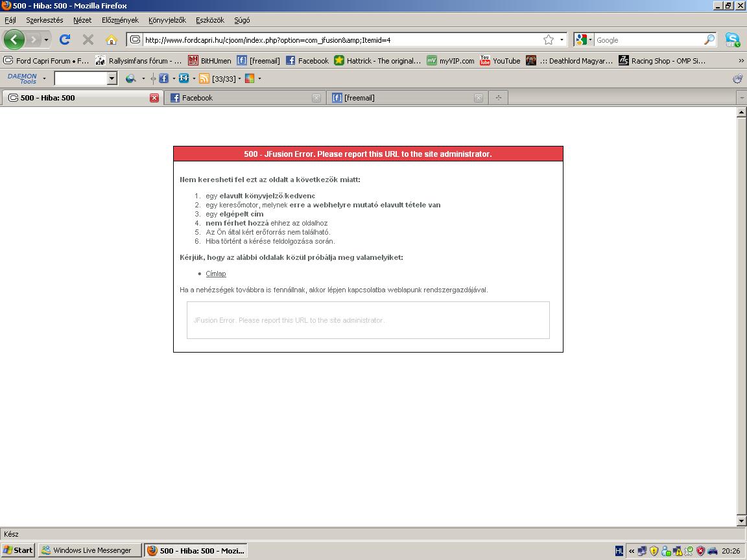Follow the Címlap link on the error page
Screen dimensions: 747x560
[x=216, y=274]
